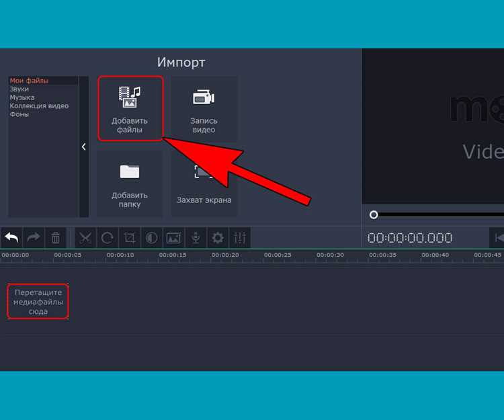Screen dimensions: 504x420
Task: Select the scissors split tool
Action: [x=85, y=238]
